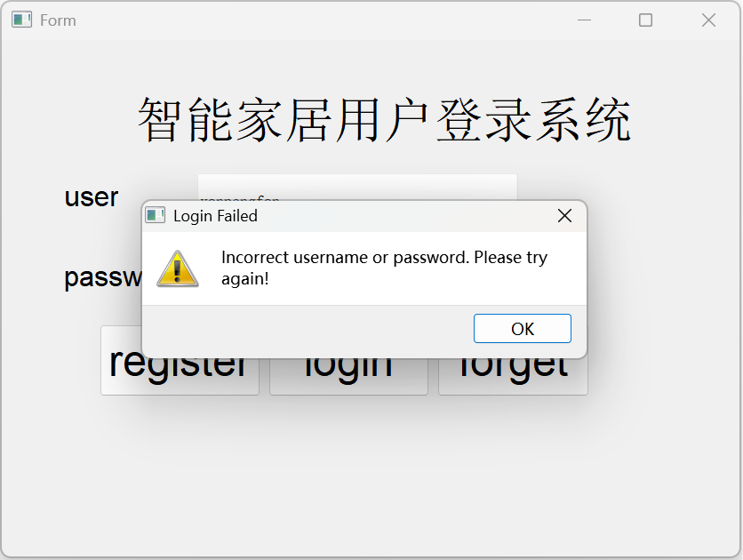This screenshot has width=743, height=560.
Task: Click the Form window title text
Action: pyautogui.click(x=58, y=20)
